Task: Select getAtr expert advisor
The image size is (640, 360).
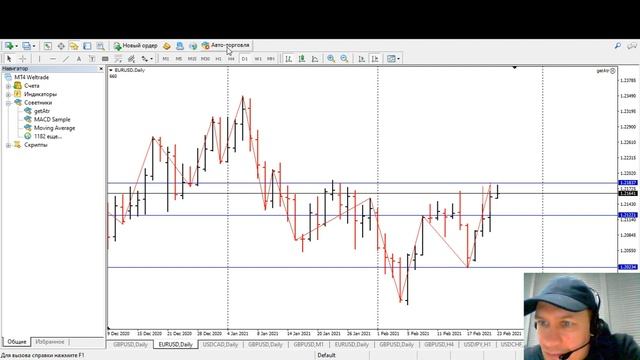Action: (x=42, y=111)
